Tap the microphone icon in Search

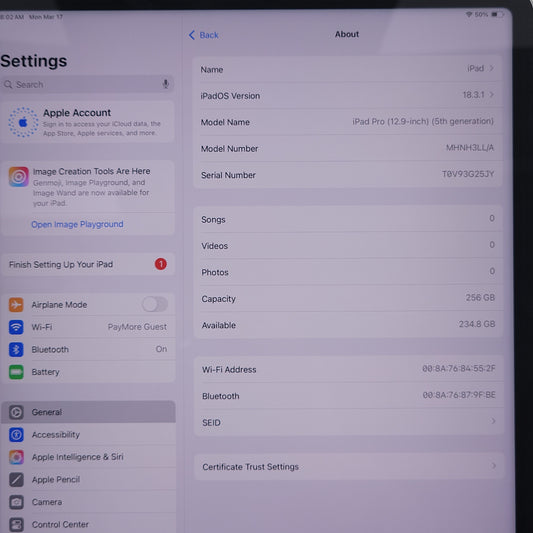tap(166, 84)
